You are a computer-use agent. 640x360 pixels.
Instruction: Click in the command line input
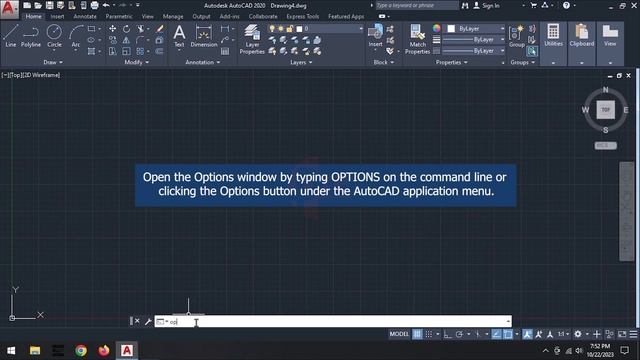(333, 322)
